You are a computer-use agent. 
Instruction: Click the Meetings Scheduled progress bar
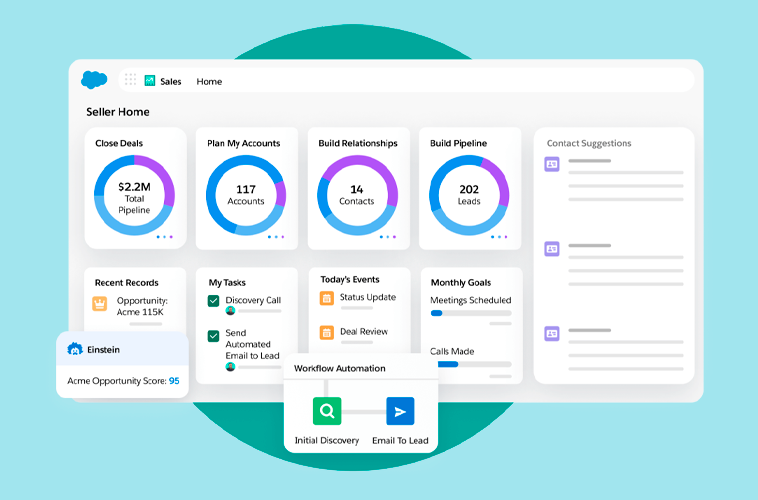tap(470, 313)
